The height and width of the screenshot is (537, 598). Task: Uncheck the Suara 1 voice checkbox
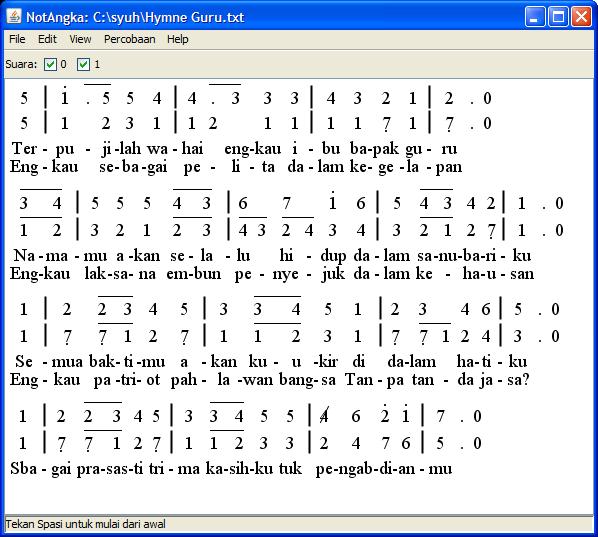point(83,64)
